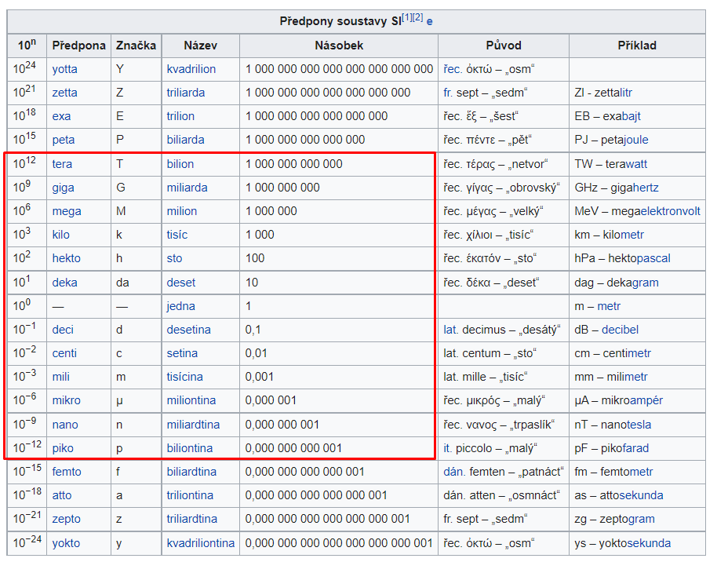Click the kvadriliontina name link
The width and height of the screenshot is (728, 562).
(x=200, y=543)
